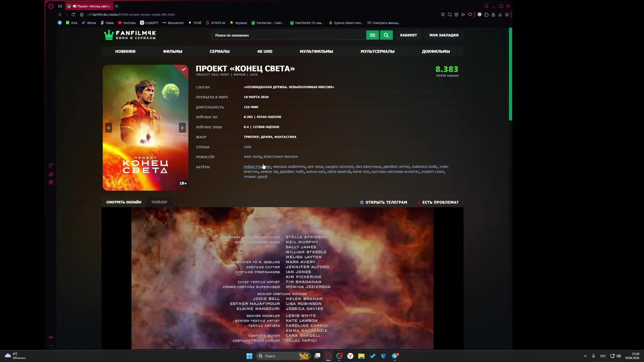Open actor link ТРЭВИС ДЖЕЙ

(256, 177)
